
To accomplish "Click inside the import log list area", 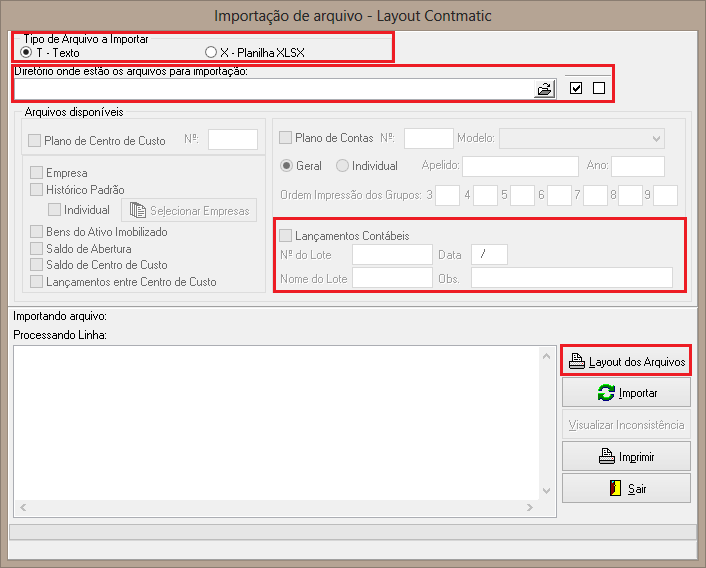I will [276, 423].
